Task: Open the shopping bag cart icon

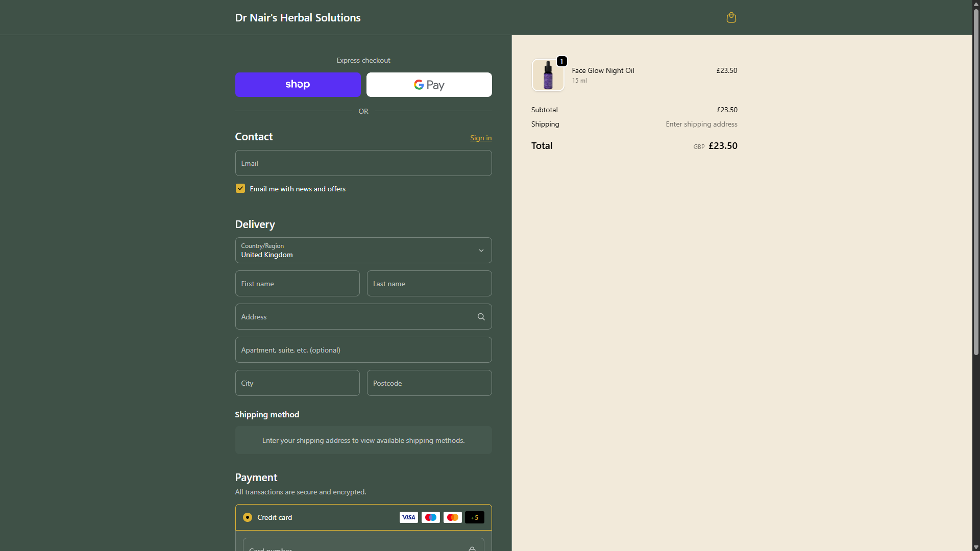Action: click(x=731, y=17)
